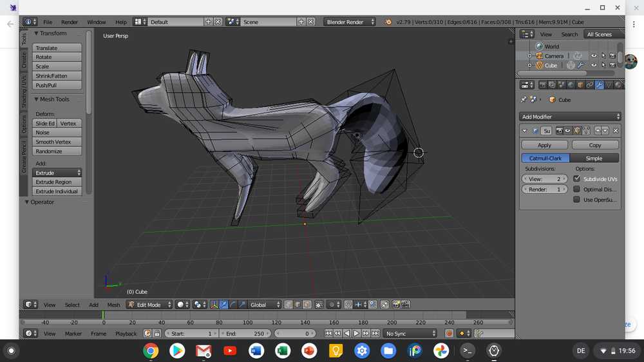Hide the Cube object with the eye icon
This screenshot has height=362, width=644.
tap(594, 65)
